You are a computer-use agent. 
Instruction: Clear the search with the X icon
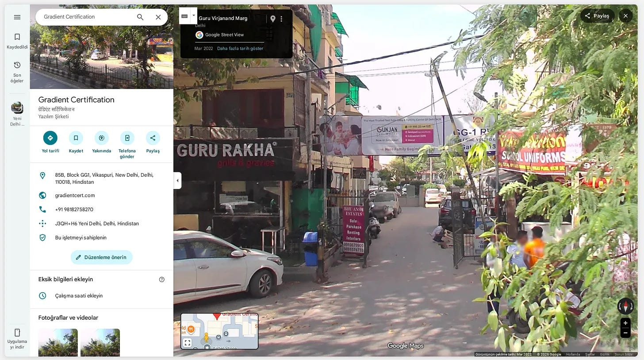pos(158,17)
